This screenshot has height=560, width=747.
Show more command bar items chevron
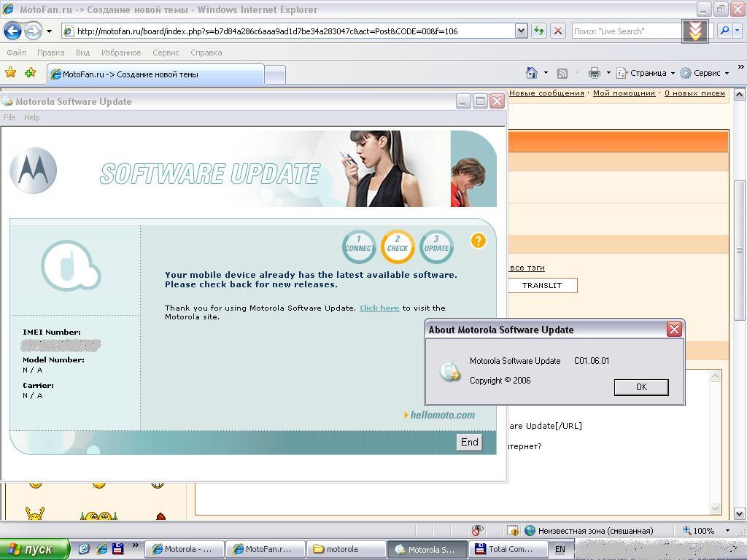741,67
